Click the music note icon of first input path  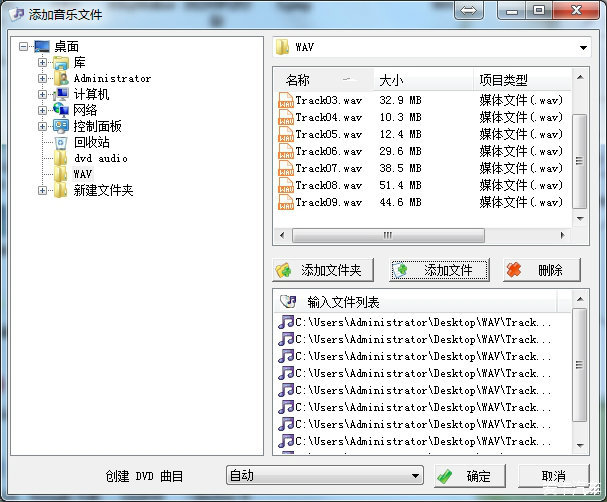[286, 322]
